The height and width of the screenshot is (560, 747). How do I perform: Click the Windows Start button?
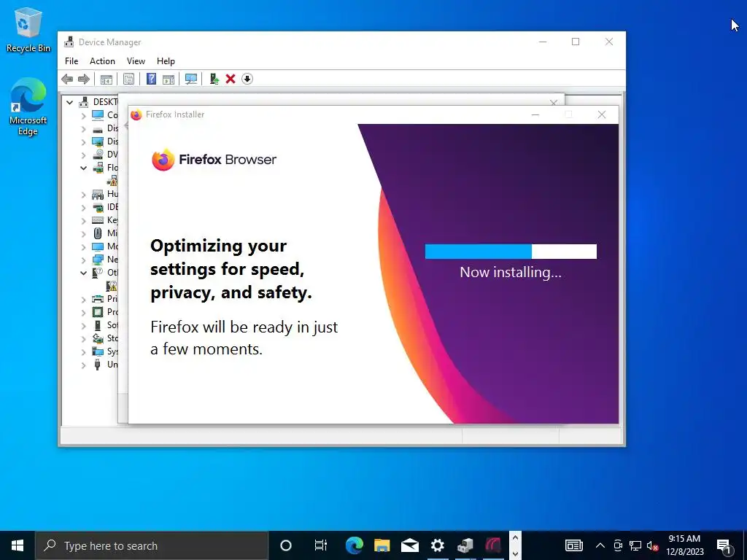click(18, 545)
